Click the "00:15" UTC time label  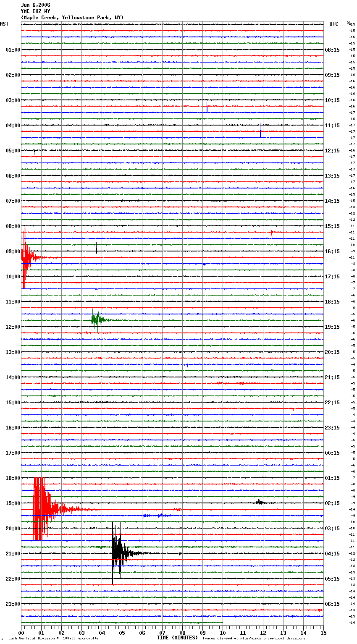[x=332, y=453]
